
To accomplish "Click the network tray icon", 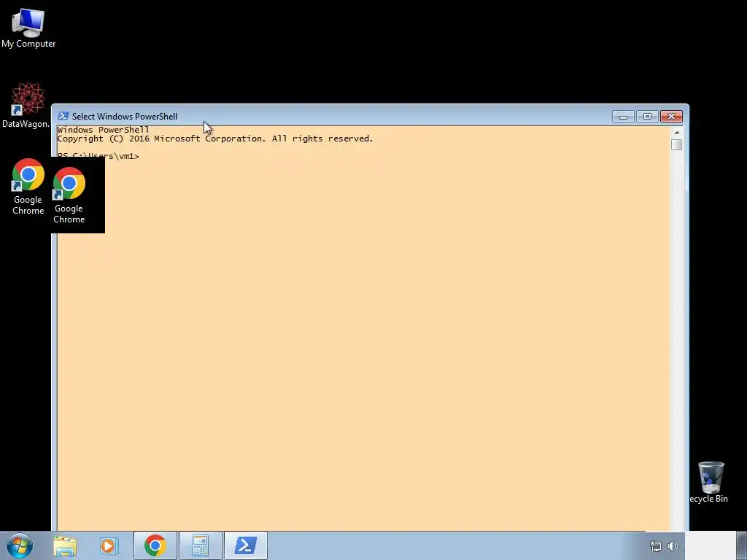I will pyautogui.click(x=656, y=546).
